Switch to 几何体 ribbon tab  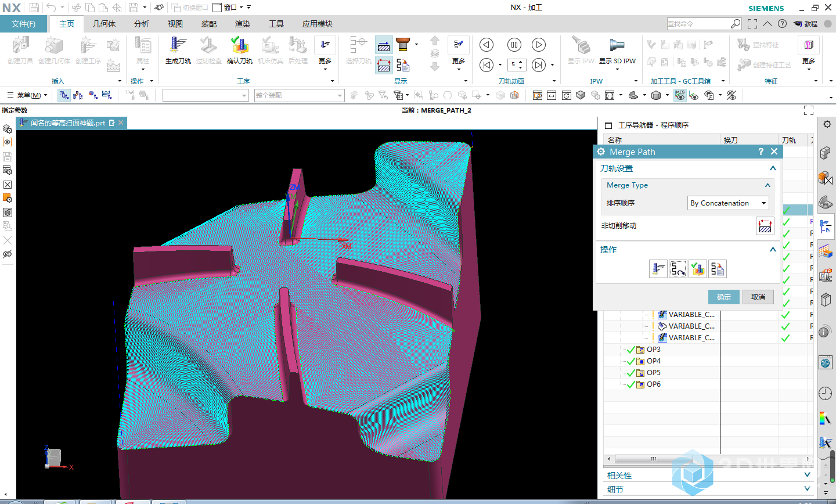(105, 24)
